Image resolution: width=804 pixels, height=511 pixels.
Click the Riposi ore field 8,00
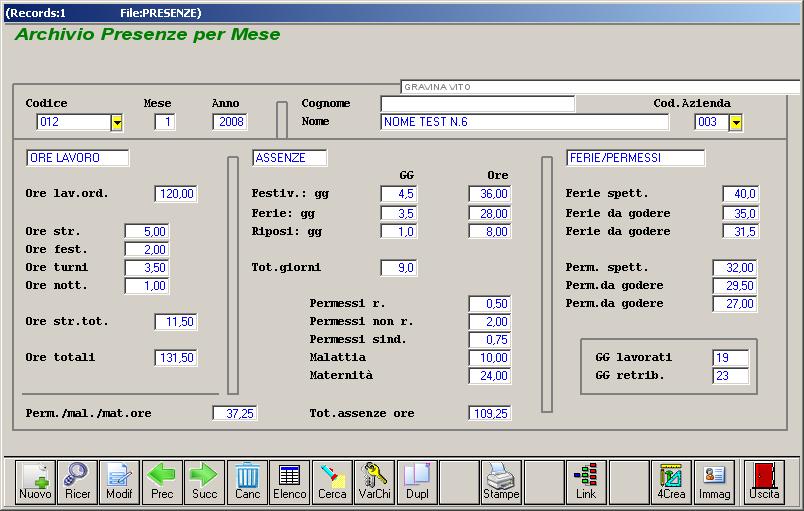coord(490,232)
